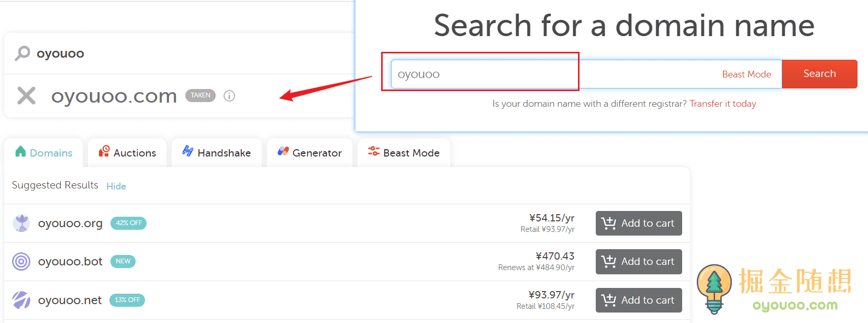Toggle Beast Mode in the search field
868x323 pixels.
point(746,74)
